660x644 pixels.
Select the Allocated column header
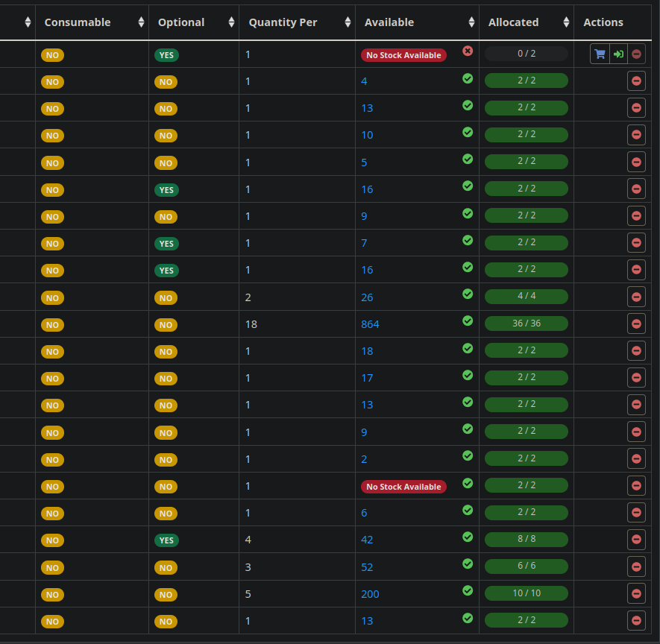point(514,22)
